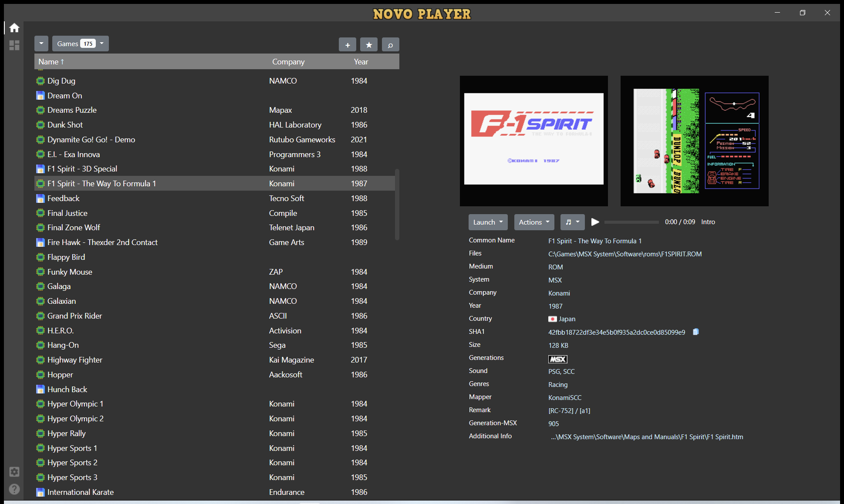Select the Galaga ROM chip icon
The height and width of the screenshot is (504, 844).
[x=41, y=286]
